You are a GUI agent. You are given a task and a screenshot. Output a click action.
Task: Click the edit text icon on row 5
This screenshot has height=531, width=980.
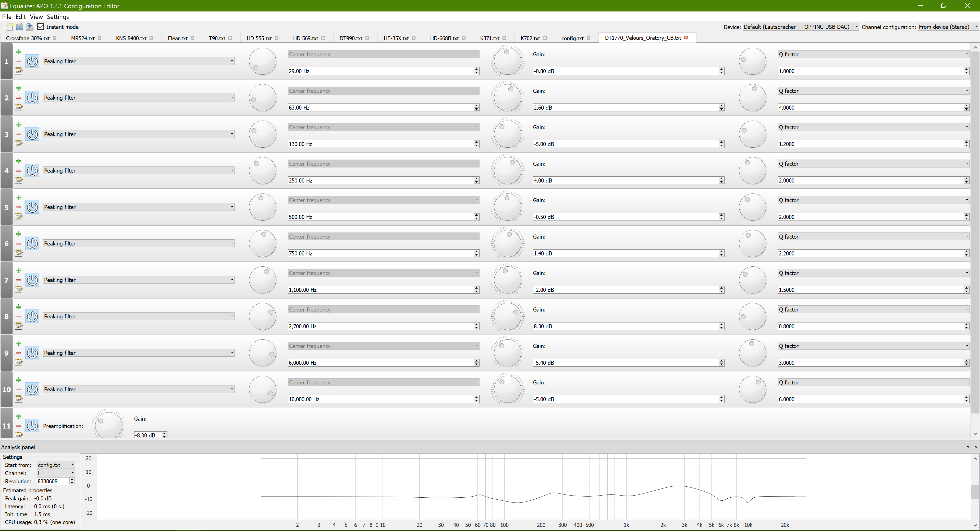click(x=19, y=217)
